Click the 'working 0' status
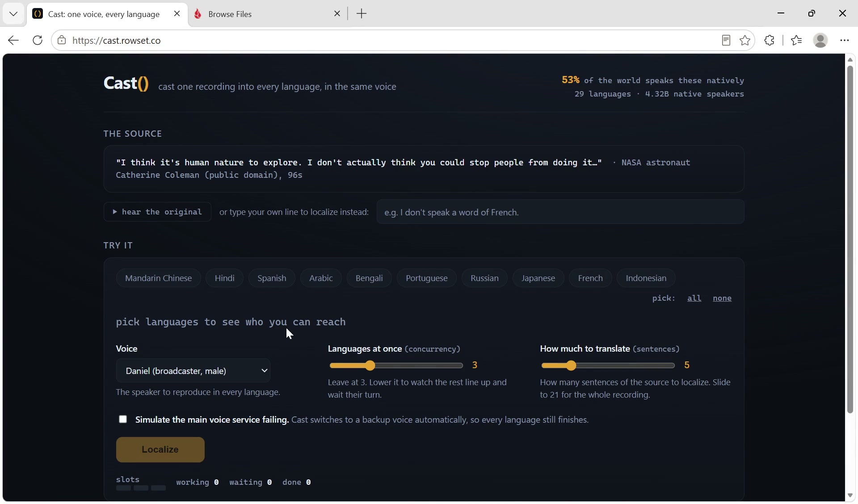 click(x=198, y=483)
